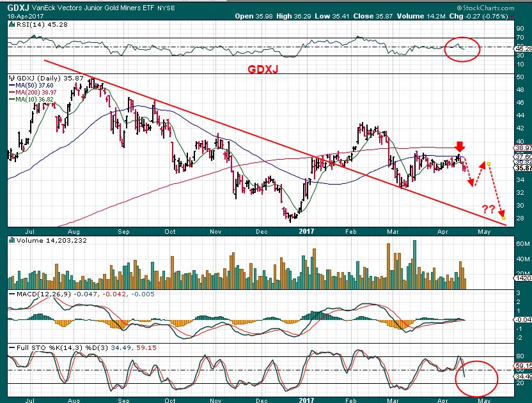Click the 'High 36.29' value
532x403 pixels.
pos(293,16)
